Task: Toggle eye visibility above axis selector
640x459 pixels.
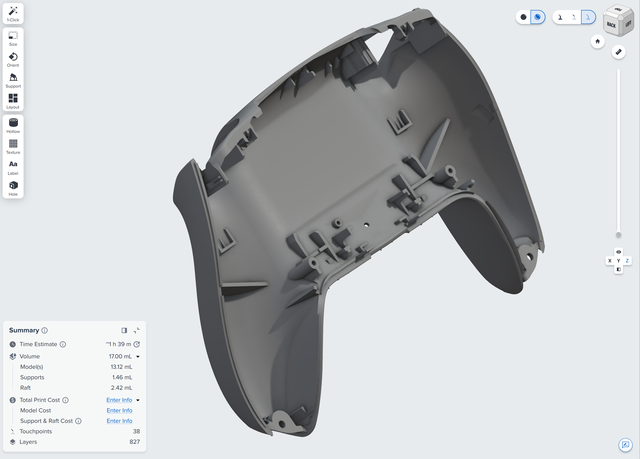Action: [x=618, y=252]
